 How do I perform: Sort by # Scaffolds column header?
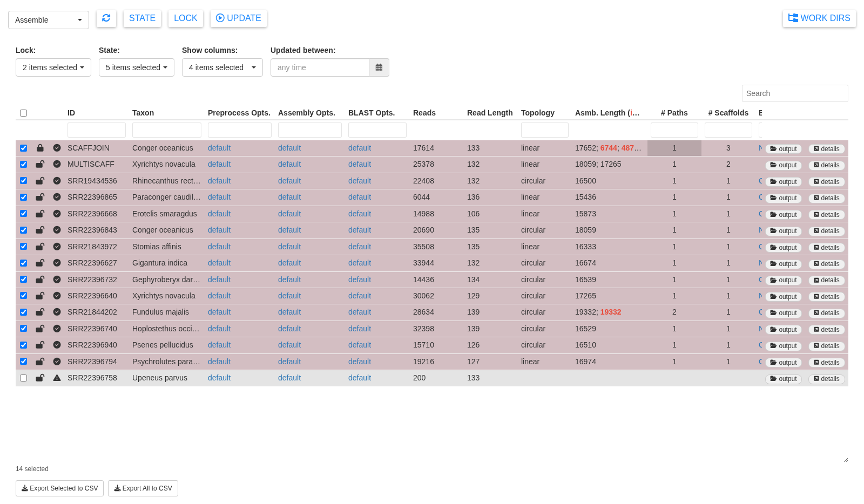click(728, 113)
